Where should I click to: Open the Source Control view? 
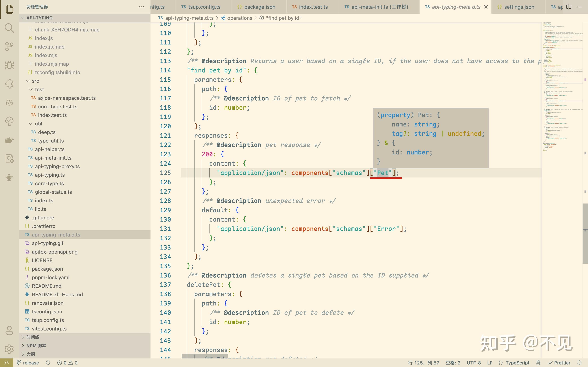point(9,46)
